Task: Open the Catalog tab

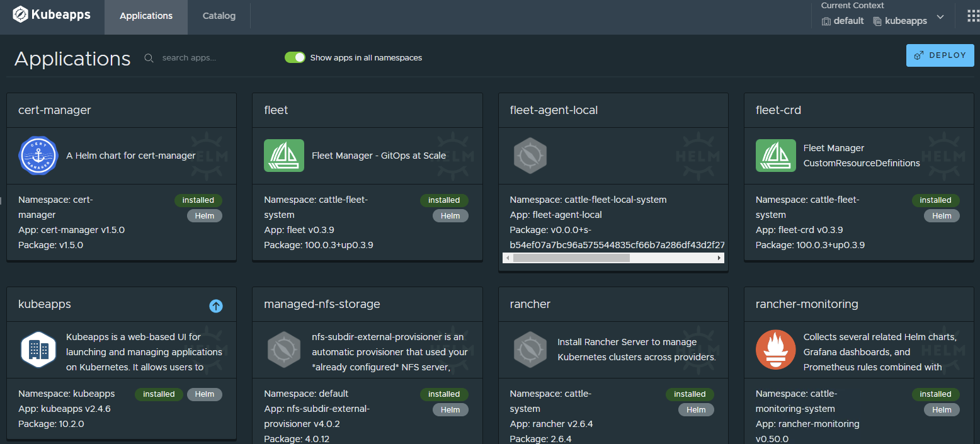Action: click(x=219, y=16)
